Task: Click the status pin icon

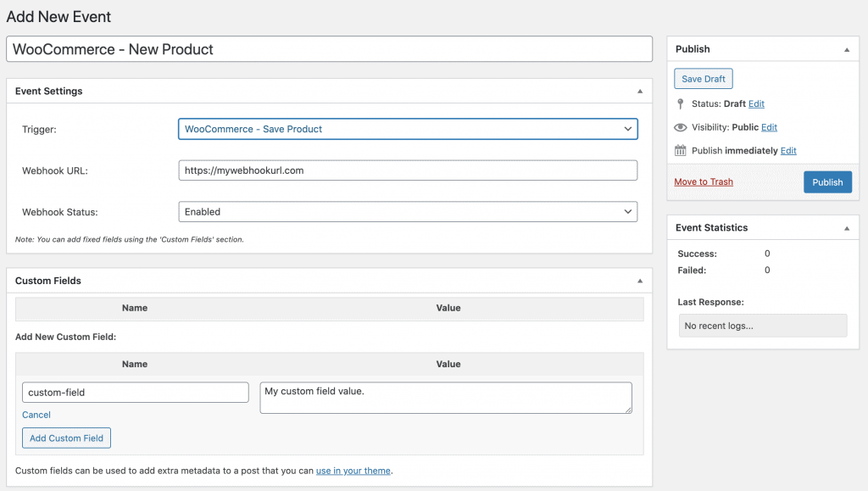Action: pos(681,104)
